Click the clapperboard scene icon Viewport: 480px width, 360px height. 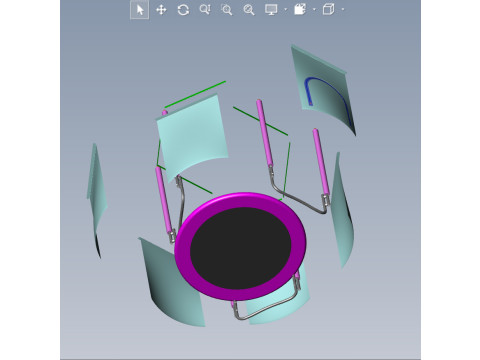[x=300, y=9]
